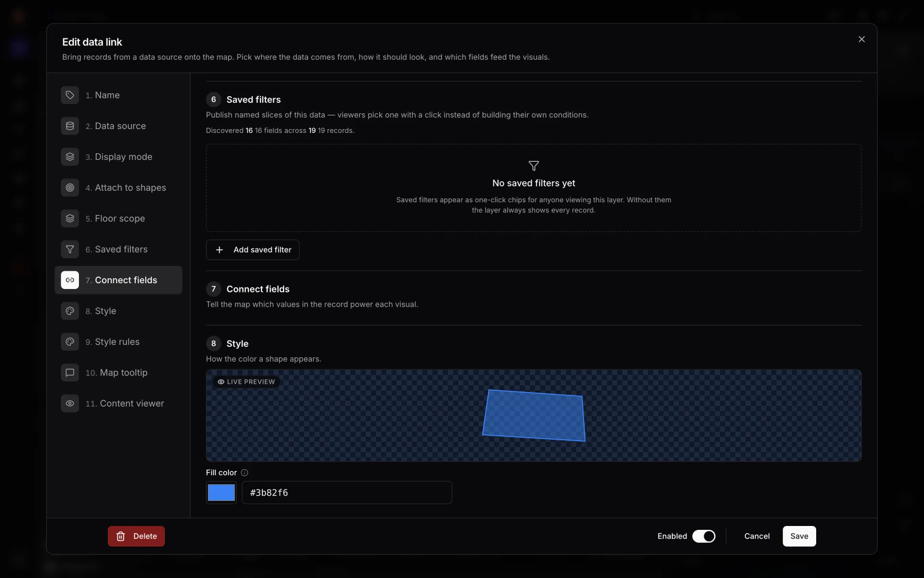Screen dimensions: 924x578
Task: Click the LIVE PREVIEW badge
Action: coord(246,381)
